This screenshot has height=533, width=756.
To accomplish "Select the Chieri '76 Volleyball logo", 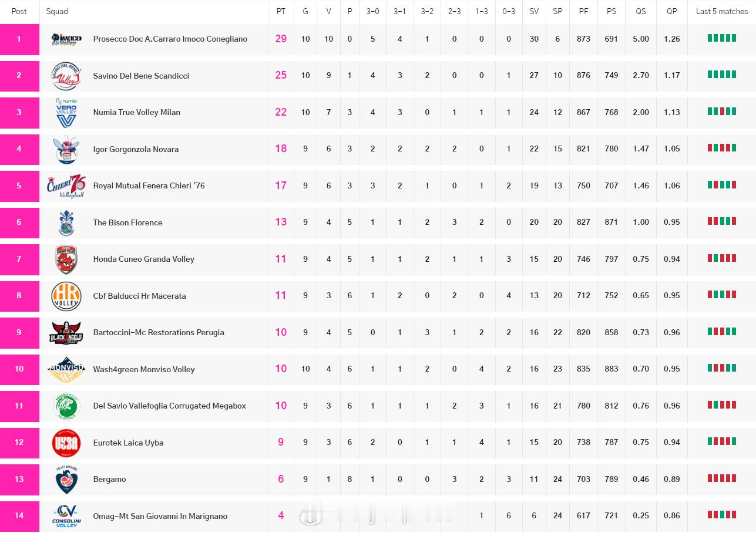I will coord(66,186).
